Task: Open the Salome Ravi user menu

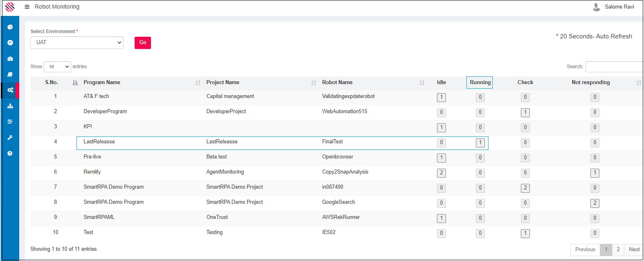Action: [613, 7]
